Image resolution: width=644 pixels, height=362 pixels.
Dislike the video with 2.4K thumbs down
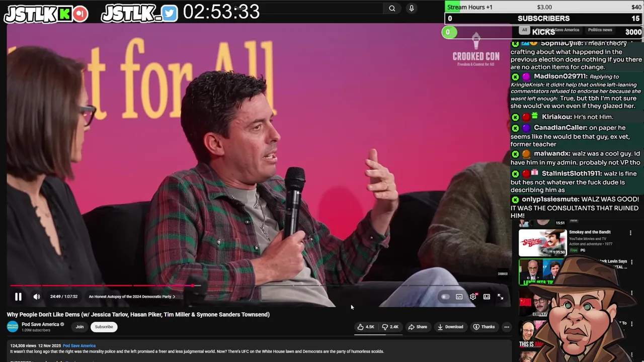pos(390,327)
